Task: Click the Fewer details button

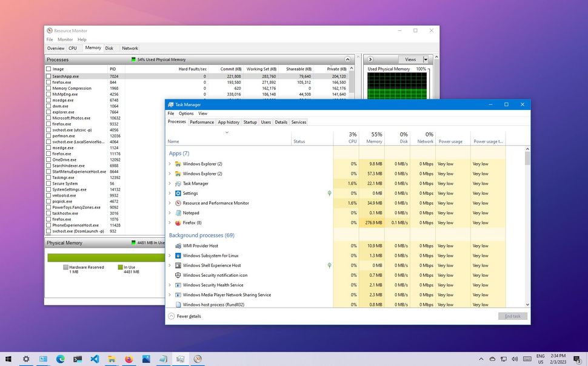Action: tap(185, 316)
